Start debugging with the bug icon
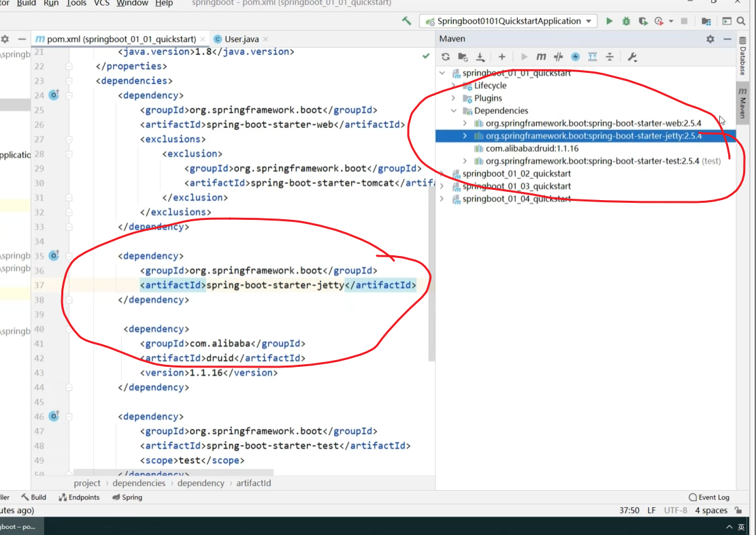 coord(626,20)
